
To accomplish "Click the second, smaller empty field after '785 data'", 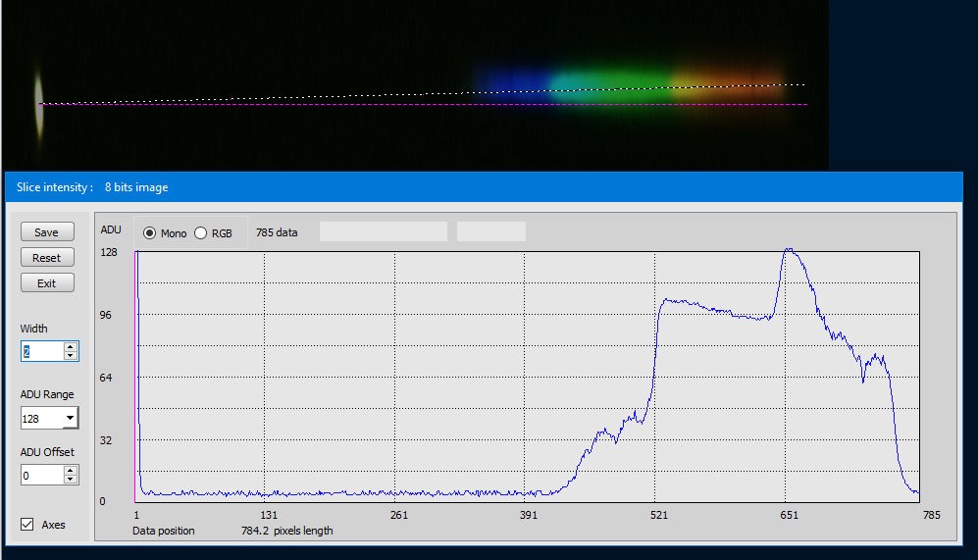I will point(490,232).
